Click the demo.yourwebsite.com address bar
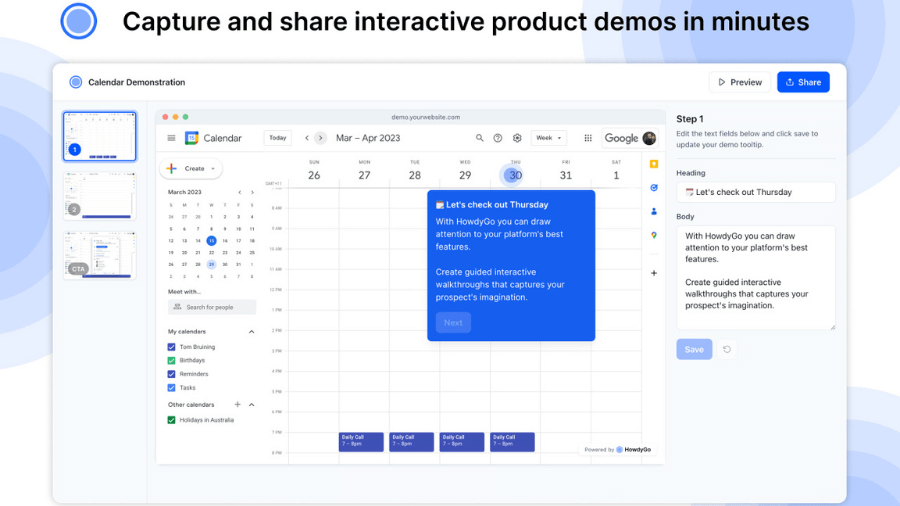This screenshot has width=900, height=506. click(425, 117)
